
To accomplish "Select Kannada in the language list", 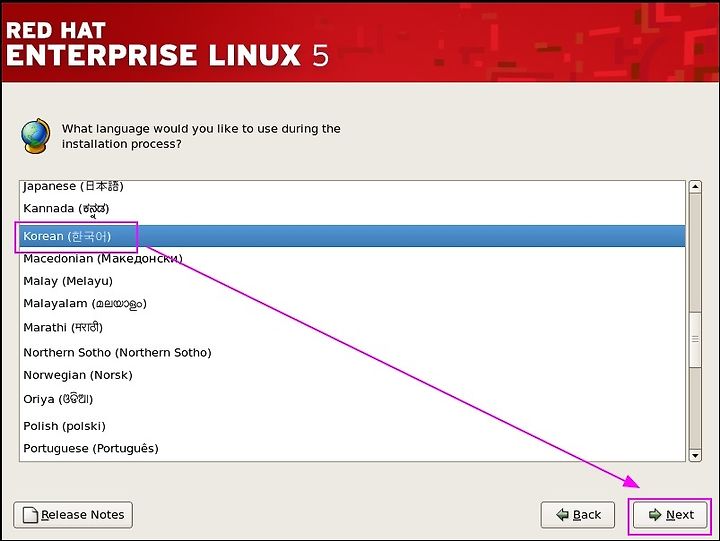I will pyautogui.click(x=352, y=209).
